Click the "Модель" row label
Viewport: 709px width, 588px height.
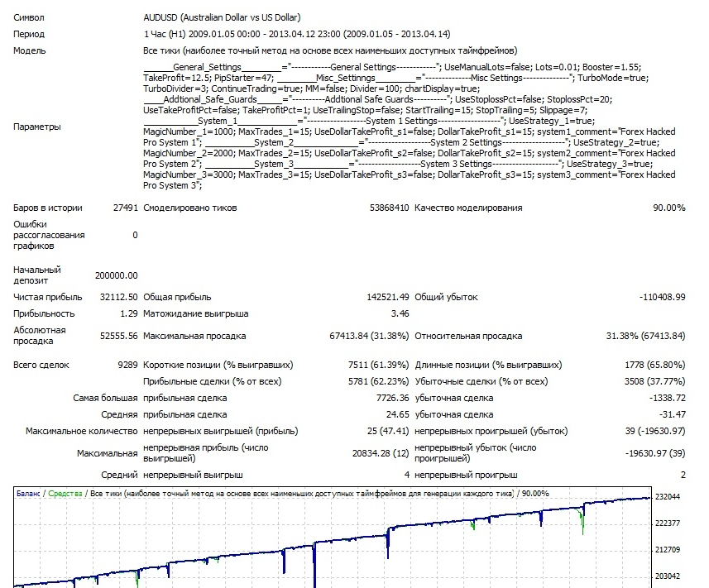pos(30,50)
